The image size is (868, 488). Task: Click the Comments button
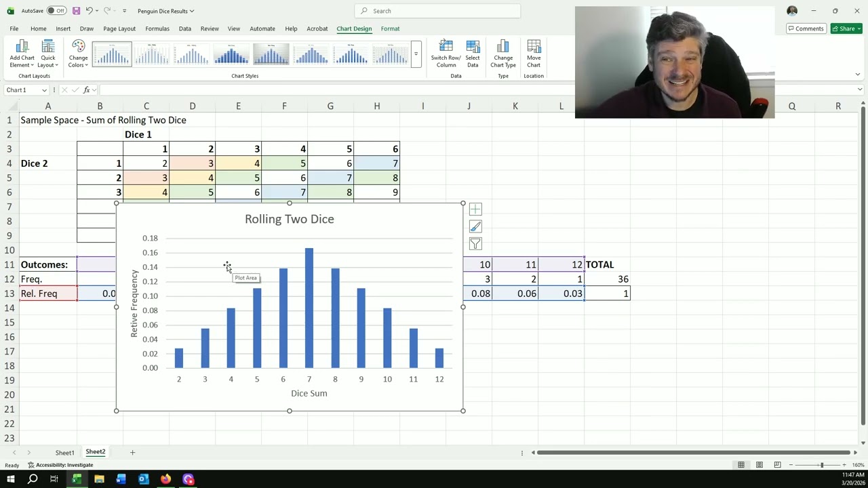click(806, 28)
